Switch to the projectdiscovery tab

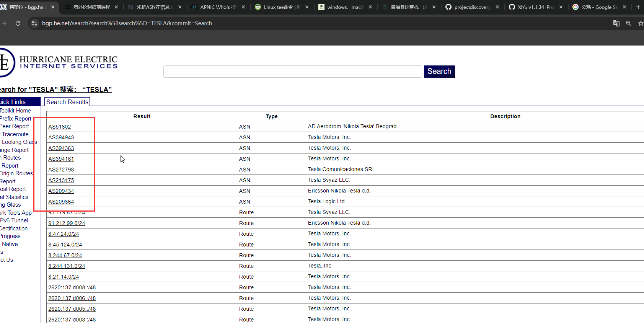[x=473, y=7]
